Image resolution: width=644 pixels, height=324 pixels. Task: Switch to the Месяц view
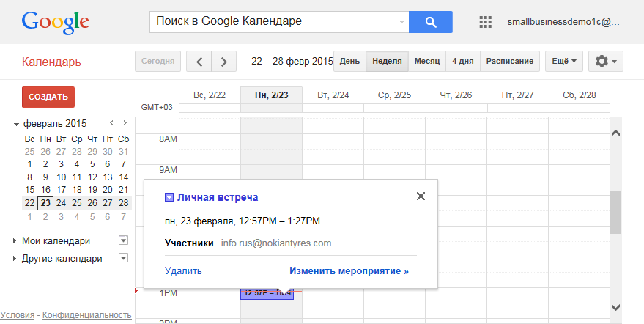tap(426, 61)
